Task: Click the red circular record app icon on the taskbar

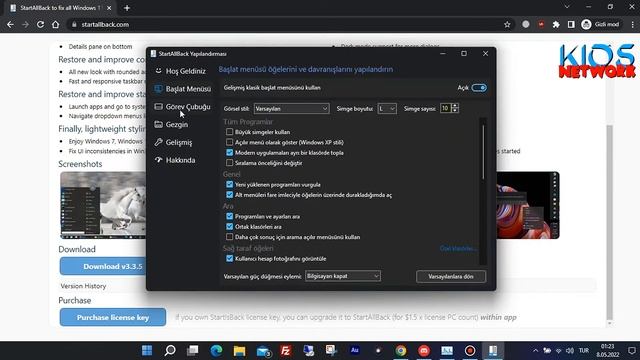Action: pyautogui.click(x=470, y=350)
